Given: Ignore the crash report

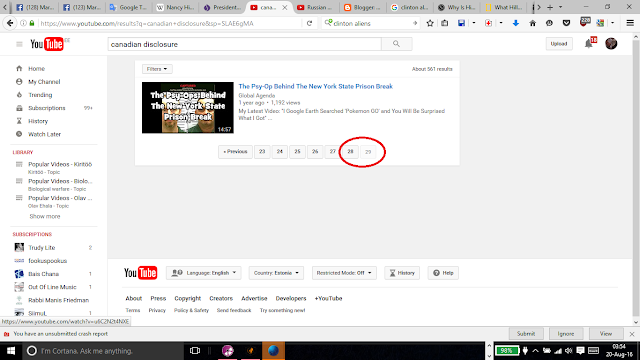Looking at the screenshot, I should [566, 333].
